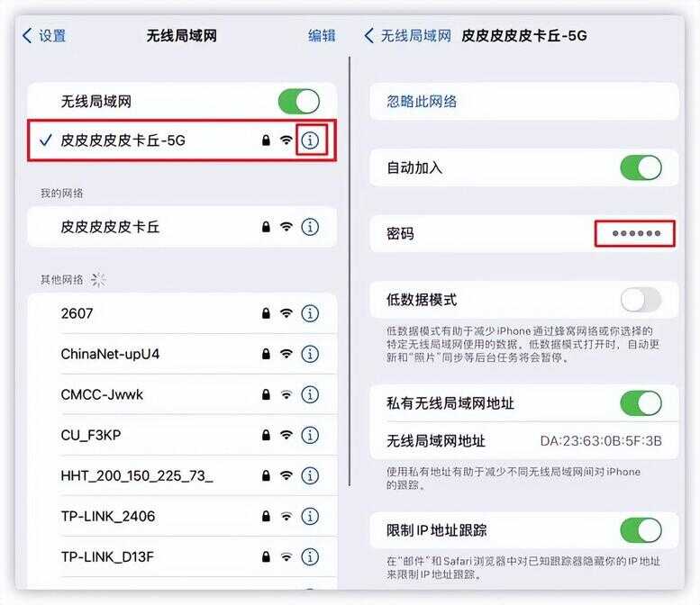The width and height of the screenshot is (700, 605).
Task: Tap 编辑 in the header
Action: 322,36
